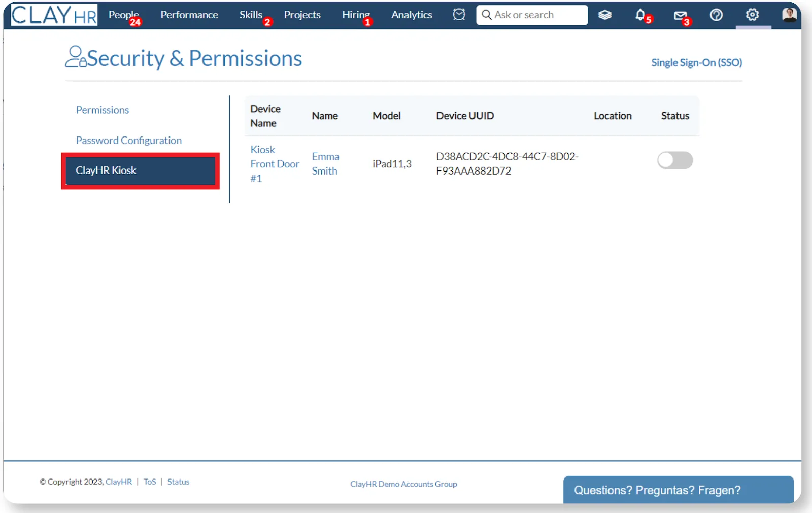The width and height of the screenshot is (812, 513).
Task: Open the Status footer link
Action: (178, 482)
